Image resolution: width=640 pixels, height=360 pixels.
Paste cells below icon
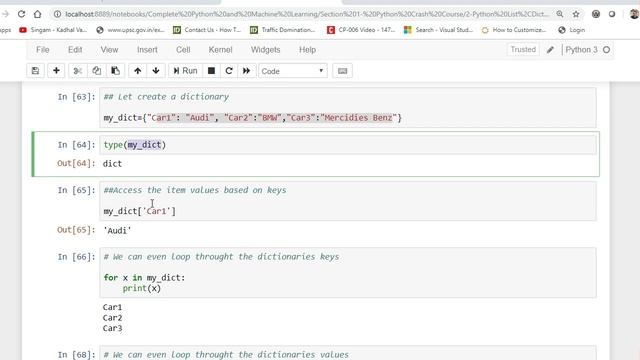[x=116, y=71]
